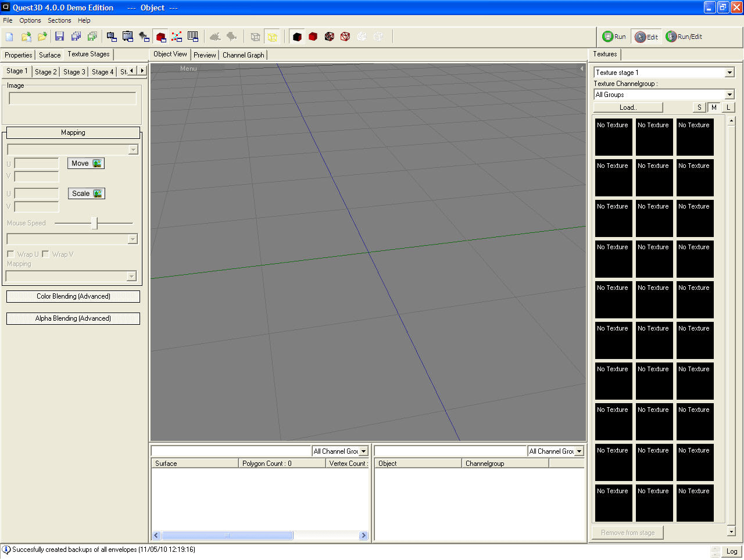This screenshot has width=744, height=560.
Task: Click the blue multiple floppy disks icon
Action: click(x=76, y=37)
